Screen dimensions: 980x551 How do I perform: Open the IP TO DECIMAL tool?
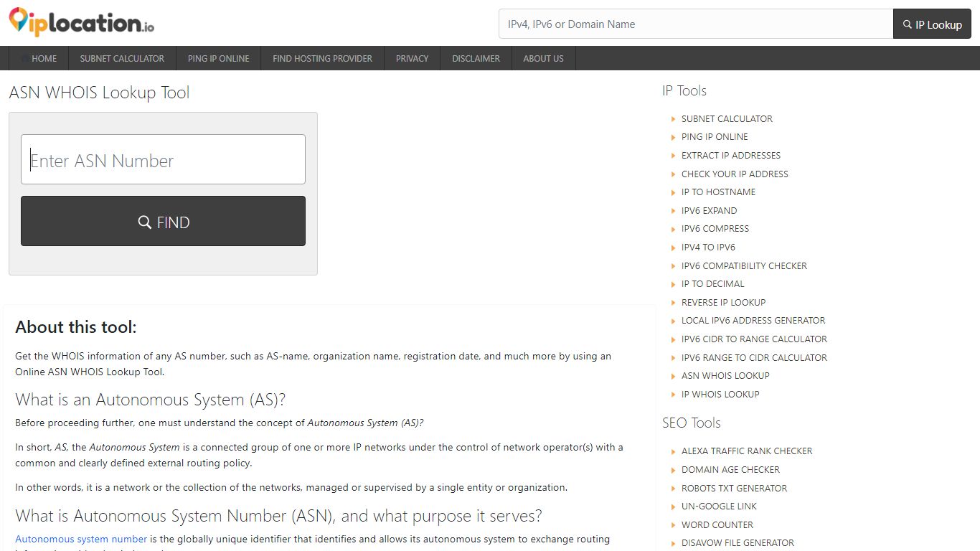(713, 284)
